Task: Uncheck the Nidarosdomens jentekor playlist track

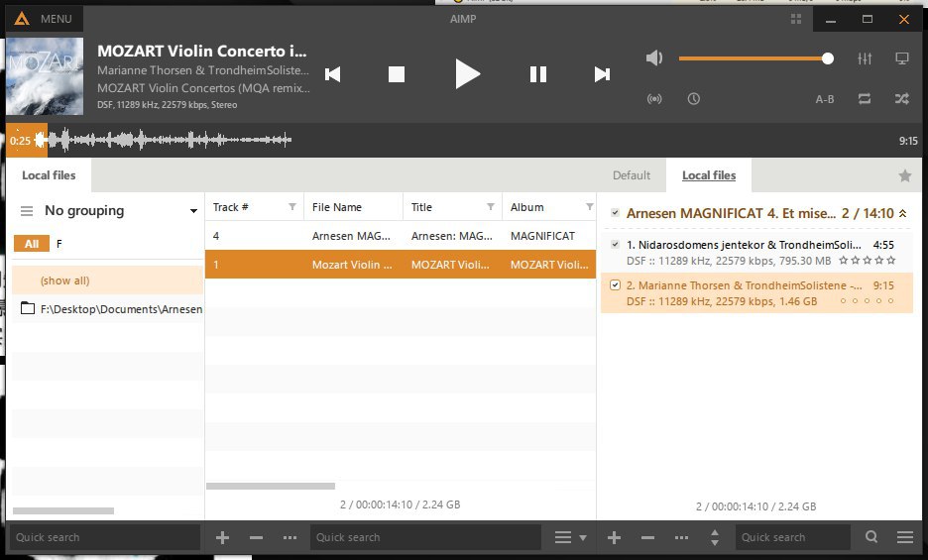Action: pyautogui.click(x=616, y=245)
